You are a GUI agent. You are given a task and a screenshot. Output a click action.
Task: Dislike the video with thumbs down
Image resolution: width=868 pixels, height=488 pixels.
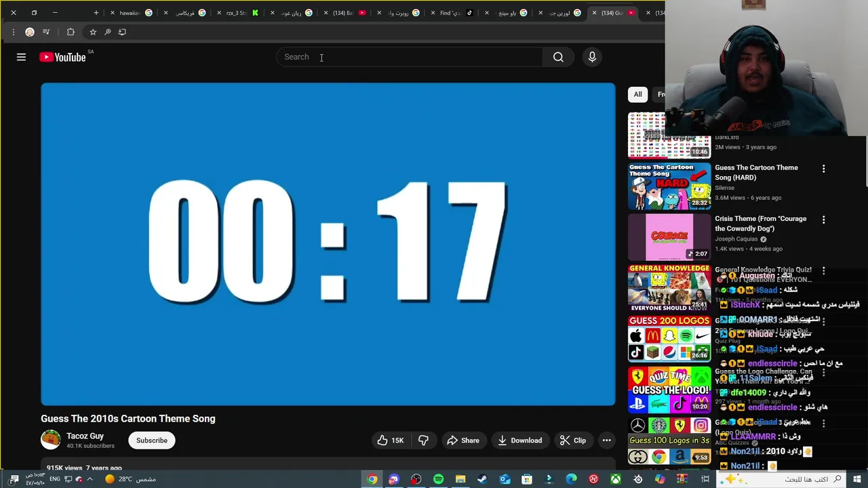[423, 441]
